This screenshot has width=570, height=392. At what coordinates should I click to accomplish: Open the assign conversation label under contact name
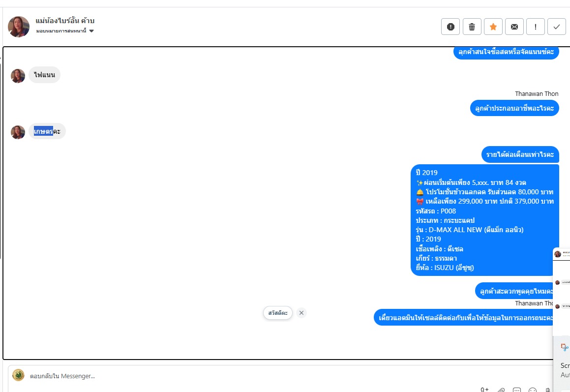point(61,31)
